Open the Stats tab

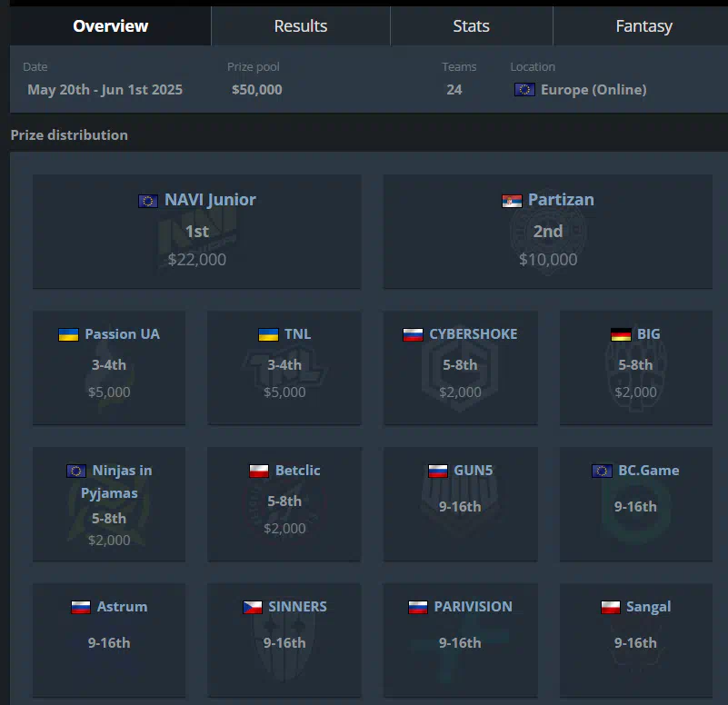pyautogui.click(x=472, y=26)
